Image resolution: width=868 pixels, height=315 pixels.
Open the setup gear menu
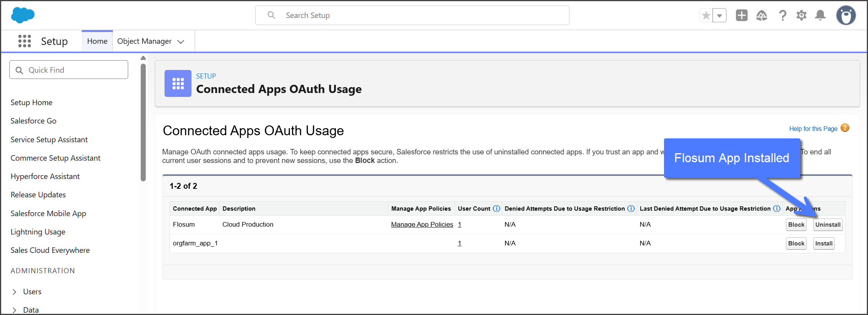coord(802,15)
